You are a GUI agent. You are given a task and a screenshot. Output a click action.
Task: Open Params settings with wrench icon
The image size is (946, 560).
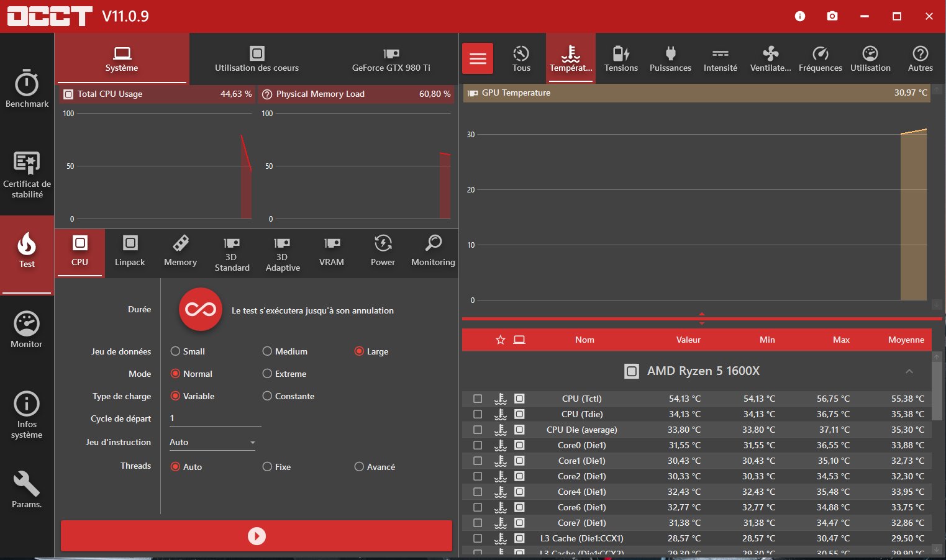tap(27, 490)
